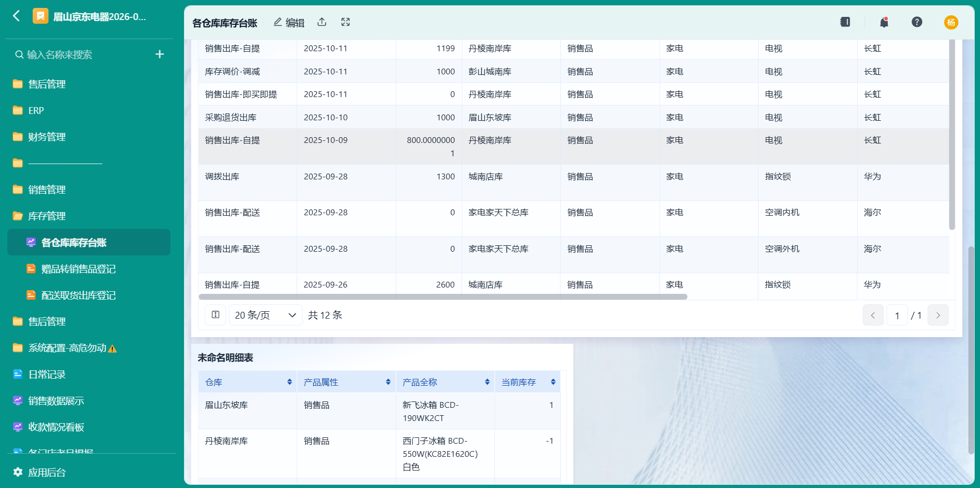Click the 库存调价-调减 cell
Image resolution: width=980 pixels, height=488 pixels.
tap(247, 71)
